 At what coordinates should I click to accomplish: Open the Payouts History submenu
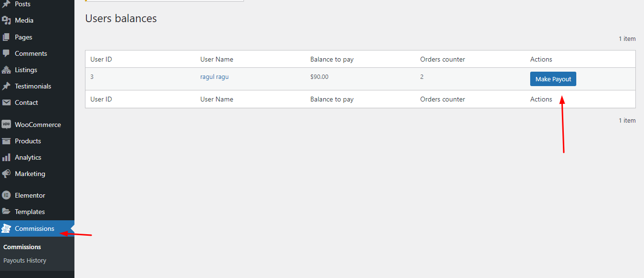click(25, 260)
